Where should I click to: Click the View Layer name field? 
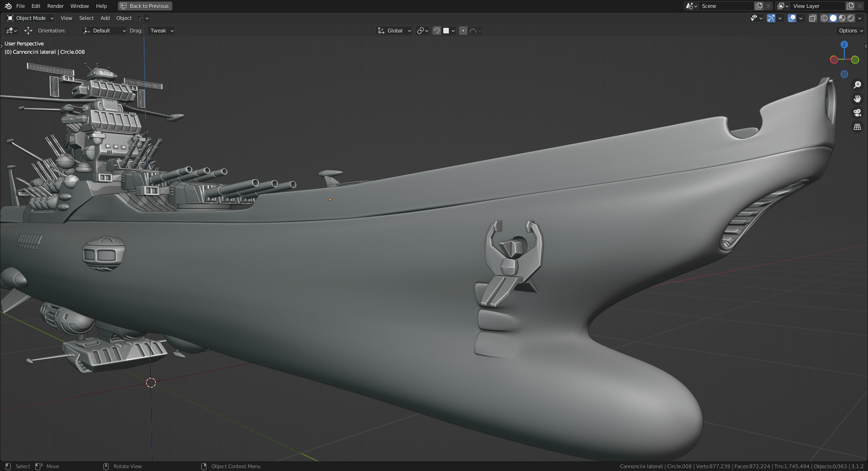[818, 6]
